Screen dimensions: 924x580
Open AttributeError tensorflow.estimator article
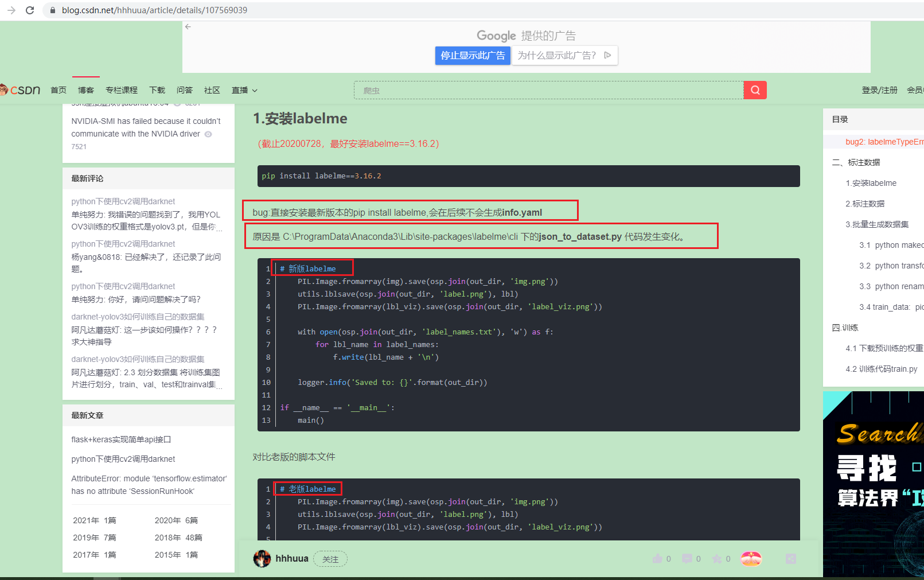click(x=149, y=485)
